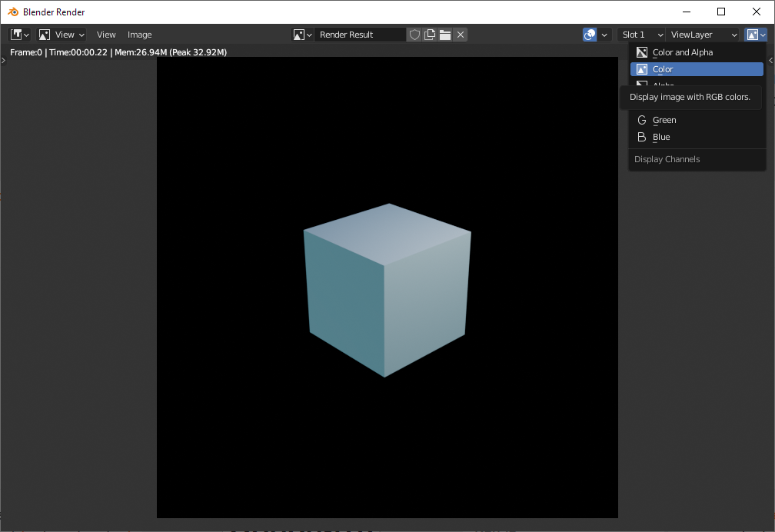The image size is (775, 532).
Task: Toggle the gizmo display button
Action: click(590, 35)
